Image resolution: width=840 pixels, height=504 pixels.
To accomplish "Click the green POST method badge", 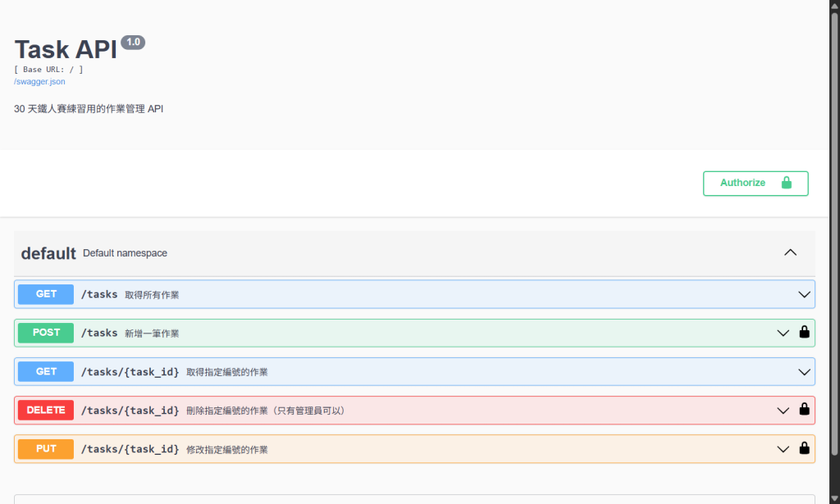I will point(46,333).
